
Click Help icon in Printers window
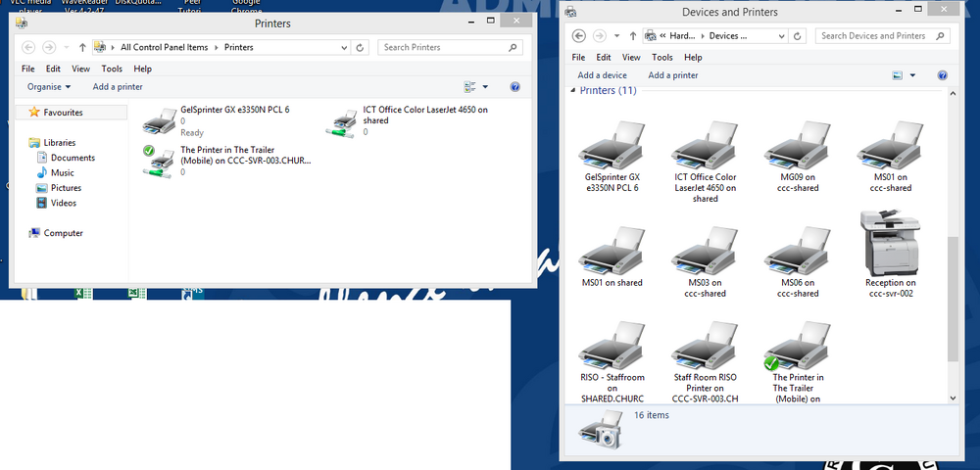[515, 87]
